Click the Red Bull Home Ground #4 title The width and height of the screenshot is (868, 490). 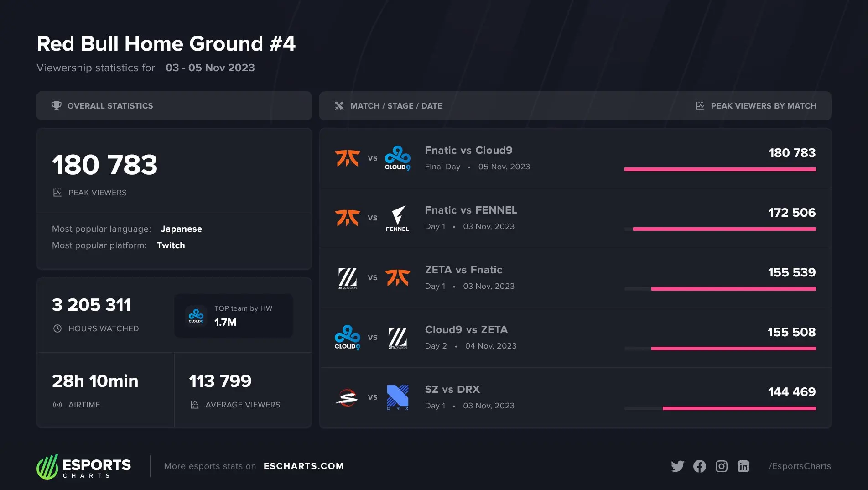click(166, 44)
